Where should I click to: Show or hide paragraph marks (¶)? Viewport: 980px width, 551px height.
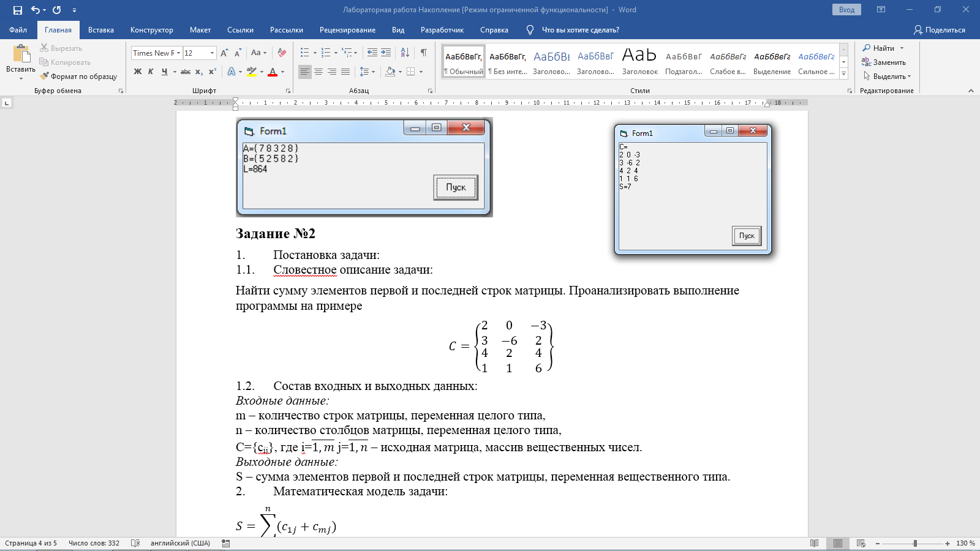pos(423,53)
